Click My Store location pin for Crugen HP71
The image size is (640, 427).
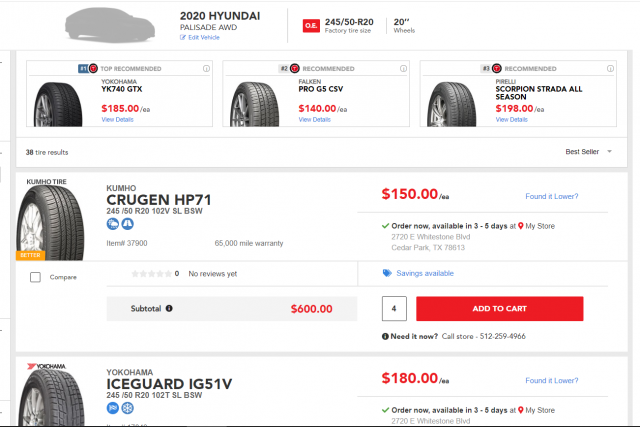(521, 226)
